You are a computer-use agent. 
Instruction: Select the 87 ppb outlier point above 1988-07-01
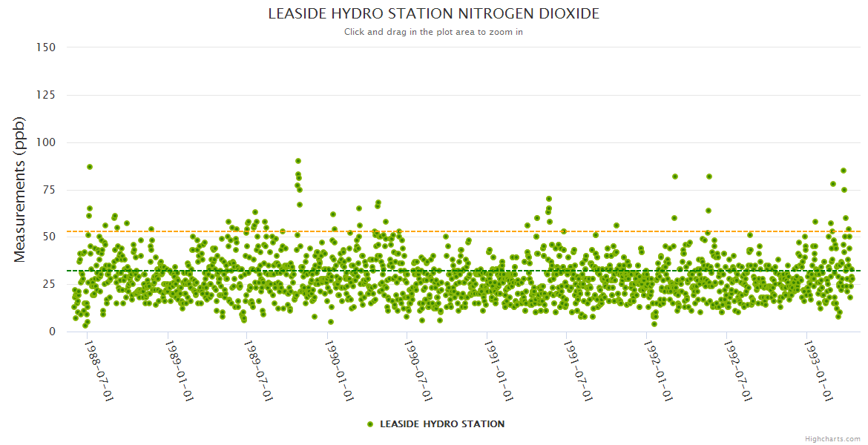point(90,167)
